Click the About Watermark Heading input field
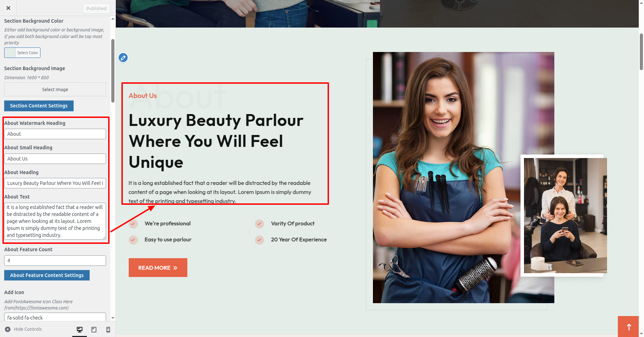The width and height of the screenshot is (644, 337). coord(55,134)
